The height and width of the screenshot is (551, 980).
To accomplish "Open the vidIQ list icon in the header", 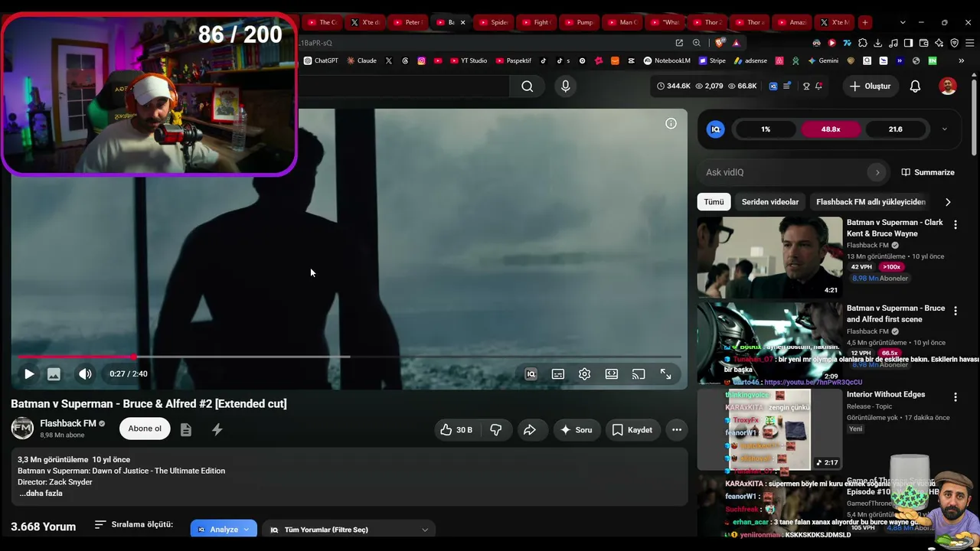I will pyautogui.click(x=787, y=86).
